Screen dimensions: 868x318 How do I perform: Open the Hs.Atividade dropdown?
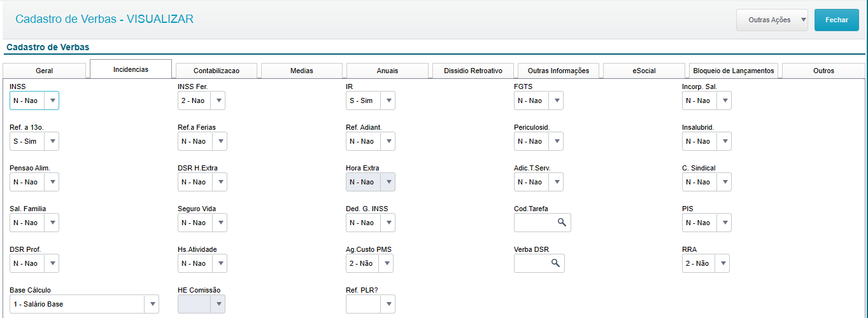[203, 263]
